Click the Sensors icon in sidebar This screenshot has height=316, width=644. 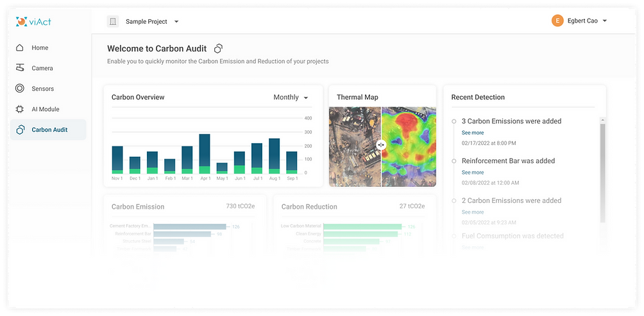click(x=20, y=89)
